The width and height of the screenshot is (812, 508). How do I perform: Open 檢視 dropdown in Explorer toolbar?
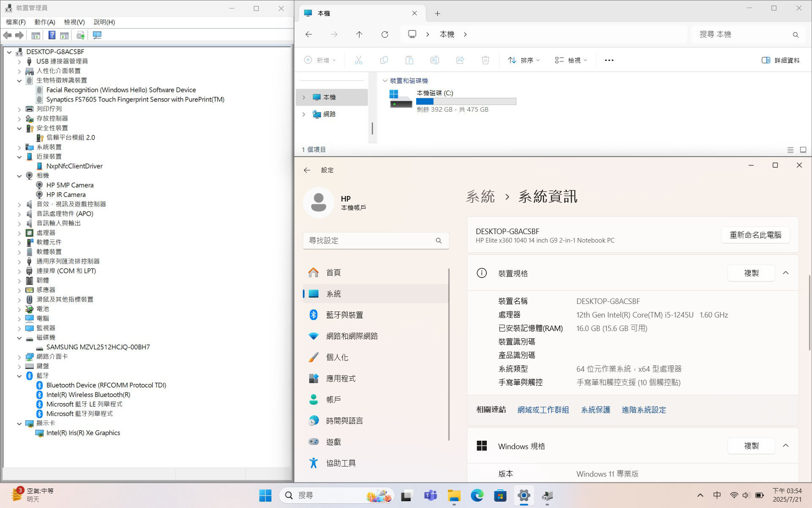[571, 60]
